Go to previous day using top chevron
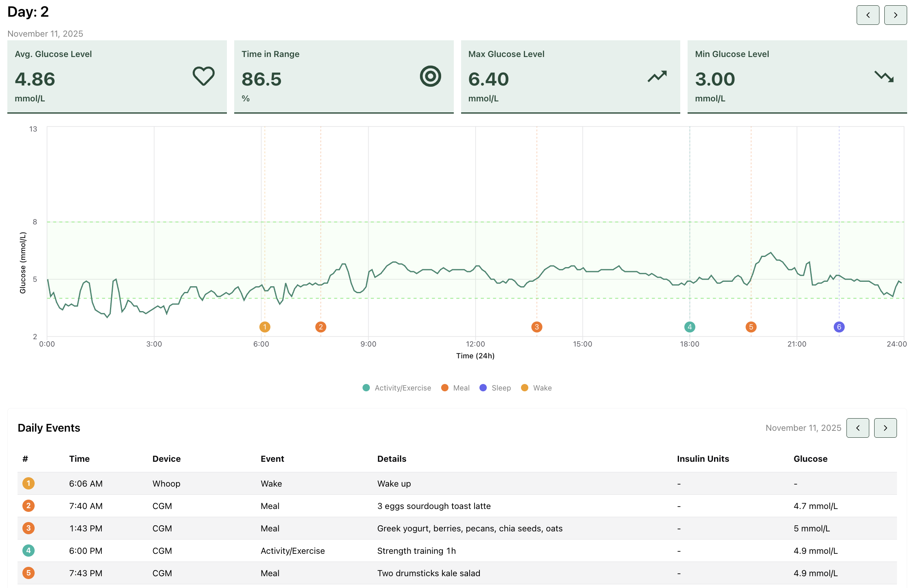 [x=868, y=15]
